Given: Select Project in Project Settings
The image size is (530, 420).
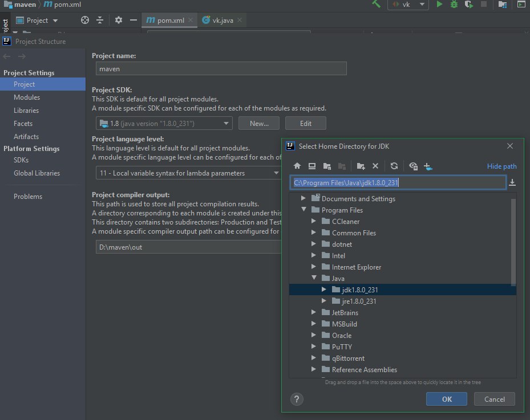Looking at the screenshot, I should pyautogui.click(x=43, y=84).
